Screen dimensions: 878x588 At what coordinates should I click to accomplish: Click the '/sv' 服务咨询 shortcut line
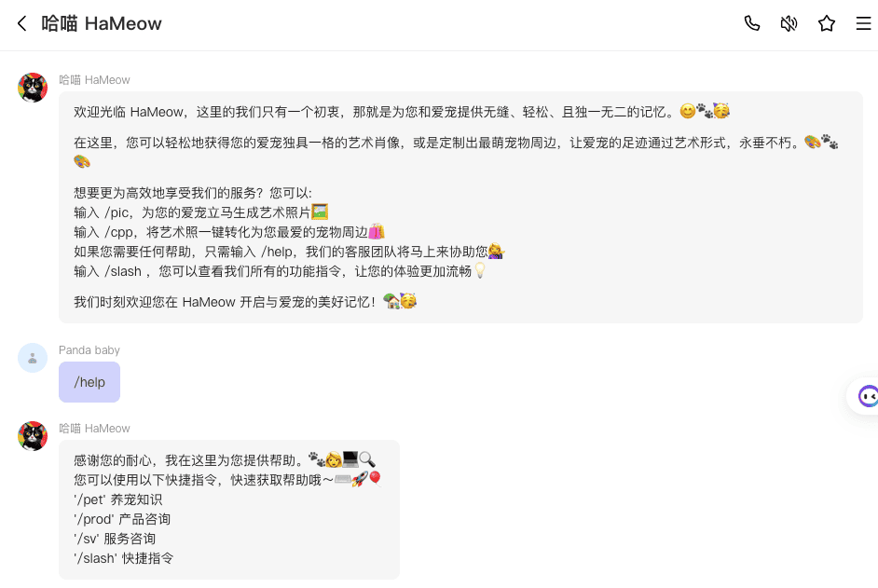[x=115, y=539]
